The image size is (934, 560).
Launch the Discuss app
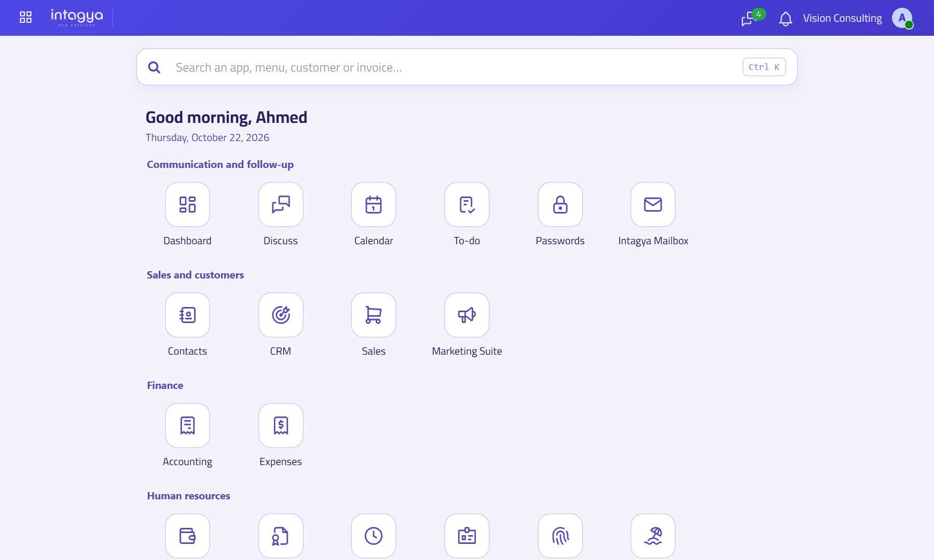(281, 204)
